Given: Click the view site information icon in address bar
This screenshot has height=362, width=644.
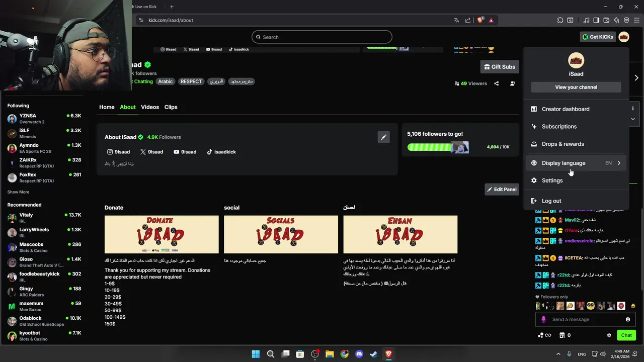Looking at the screenshot, I should [141, 20].
